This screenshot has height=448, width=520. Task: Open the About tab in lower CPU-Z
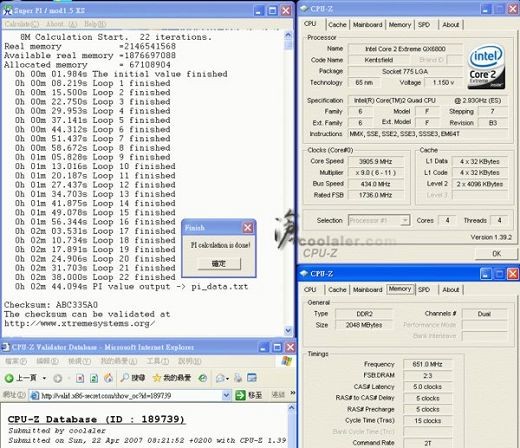(451, 290)
